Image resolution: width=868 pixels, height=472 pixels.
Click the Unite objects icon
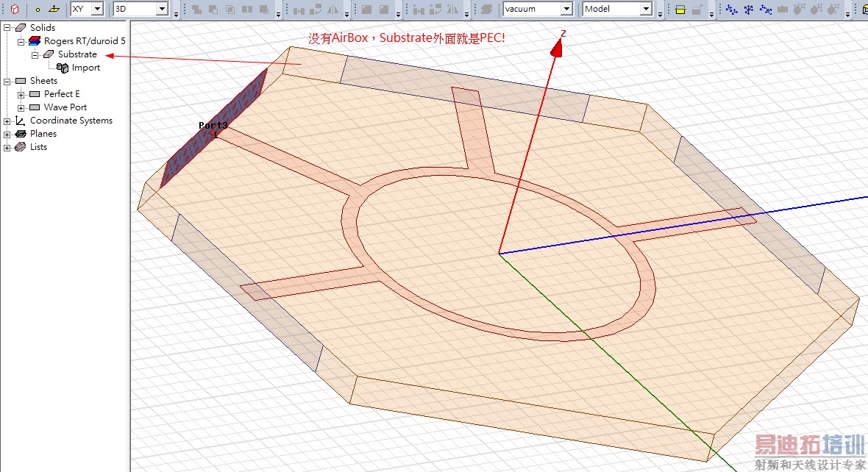[x=196, y=10]
